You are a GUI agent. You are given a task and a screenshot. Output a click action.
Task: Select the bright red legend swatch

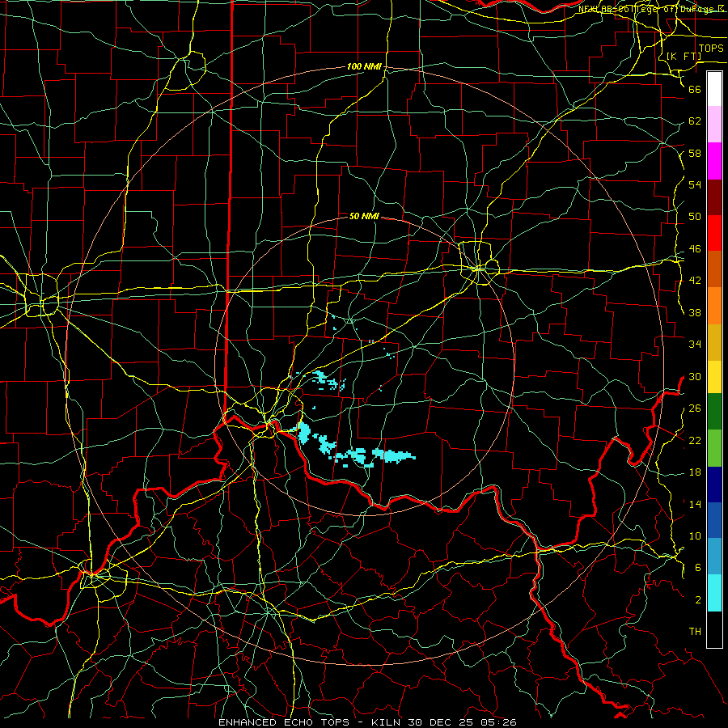(x=714, y=233)
